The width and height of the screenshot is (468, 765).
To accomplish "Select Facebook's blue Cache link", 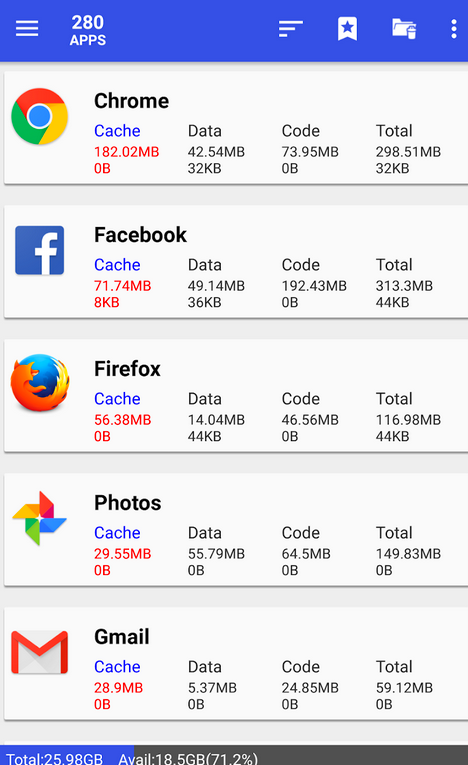I will coord(117,265).
